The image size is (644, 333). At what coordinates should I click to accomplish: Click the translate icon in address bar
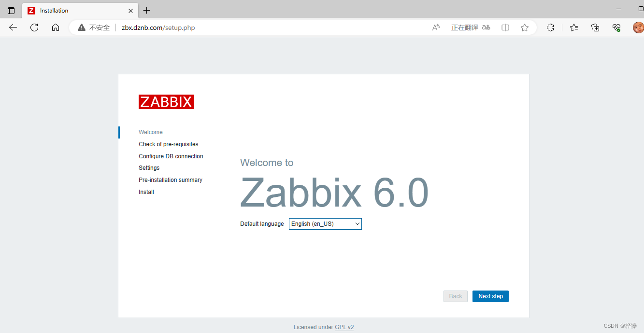[x=486, y=28]
